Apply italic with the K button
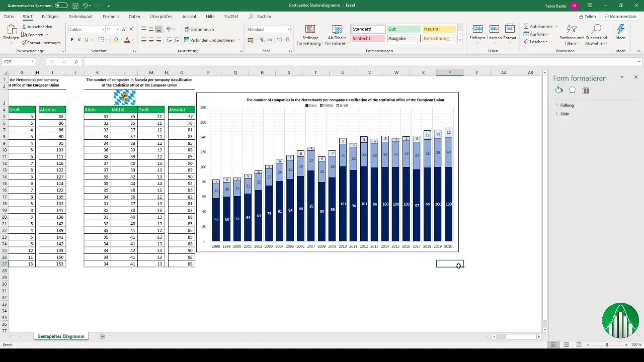 coord(79,40)
